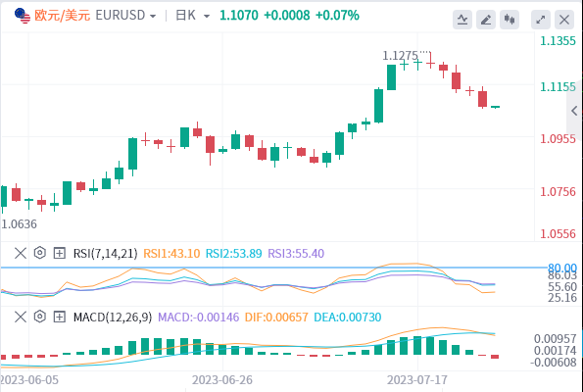The width and height of the screenshot is (583, 392).
Task: Collapse the right side panel chevron
Action: [575, 110]
